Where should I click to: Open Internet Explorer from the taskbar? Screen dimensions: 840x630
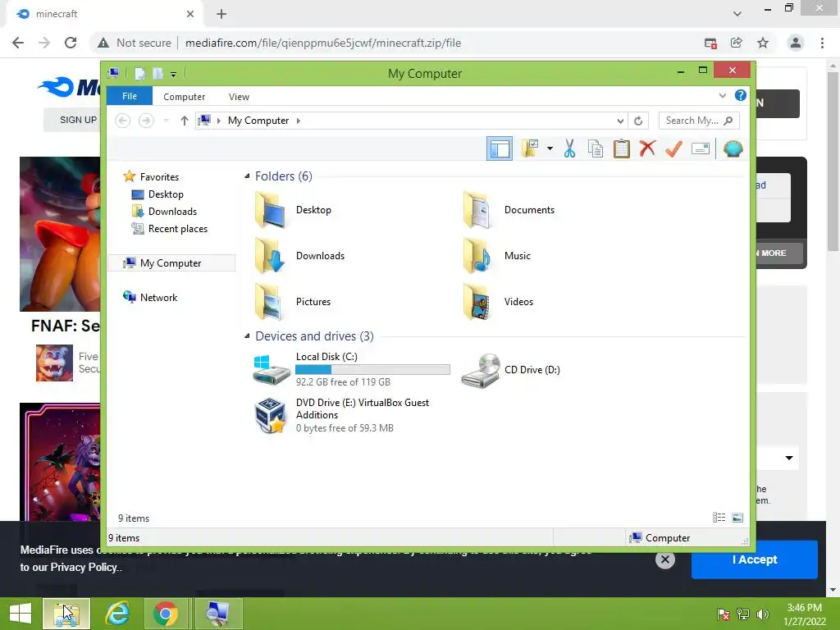click(117, 614)
